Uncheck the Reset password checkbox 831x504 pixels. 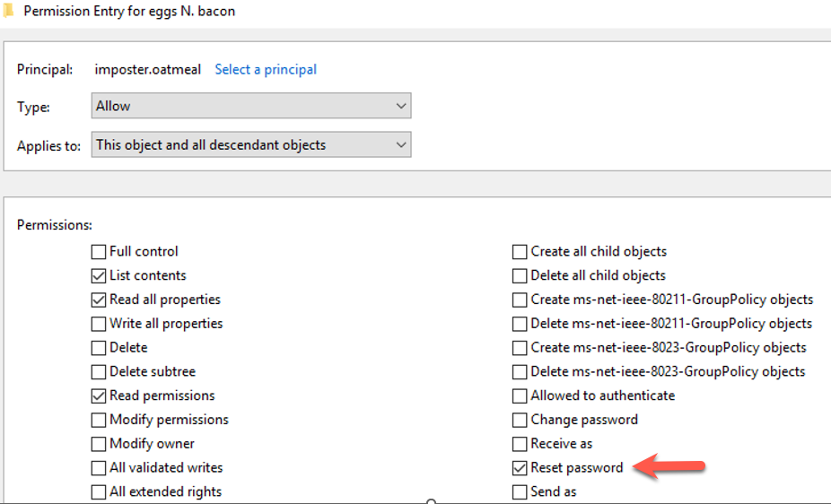click(x=520, y=468)
